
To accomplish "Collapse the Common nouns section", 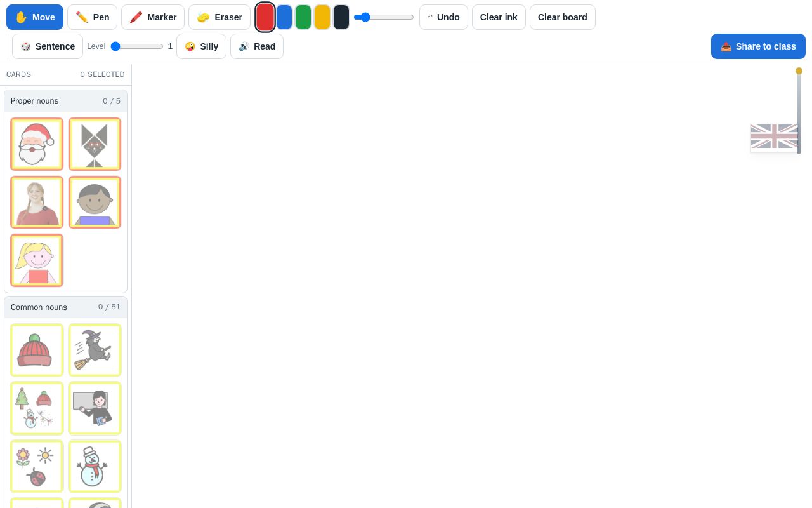I will (x=65, y=307).
